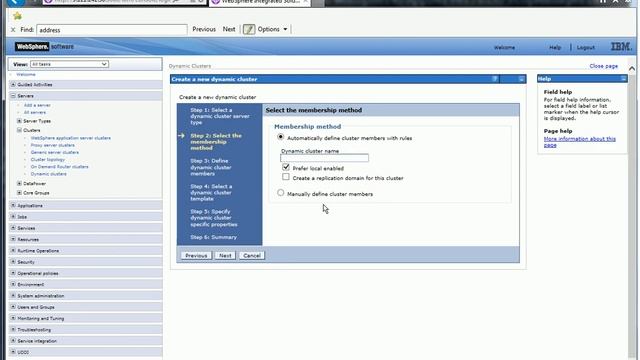Open On Demand Router clusters
The height and width of the screenshot is (360, 640).
click(60, 167)
